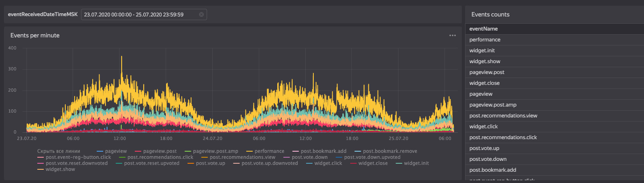The image size is (644, 183).
Task: Clear the date range with the X icon
Action: click(x=201, y=14)
